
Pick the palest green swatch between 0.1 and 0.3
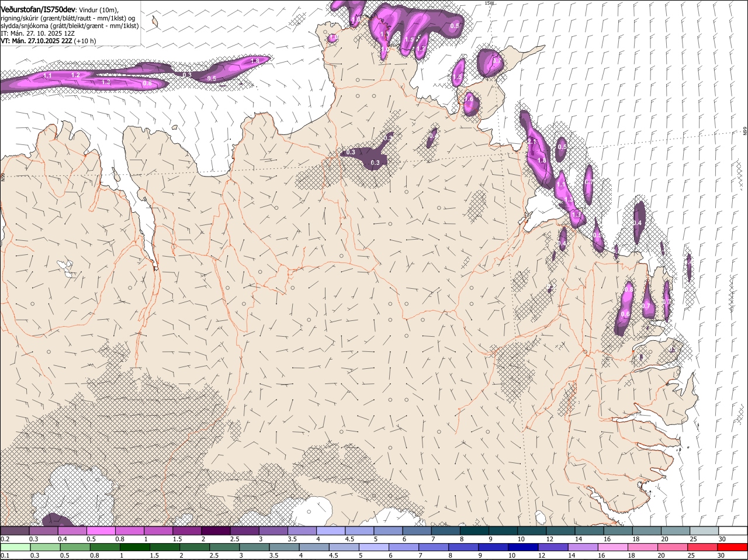pyautogui.click(x=16, y=547)
